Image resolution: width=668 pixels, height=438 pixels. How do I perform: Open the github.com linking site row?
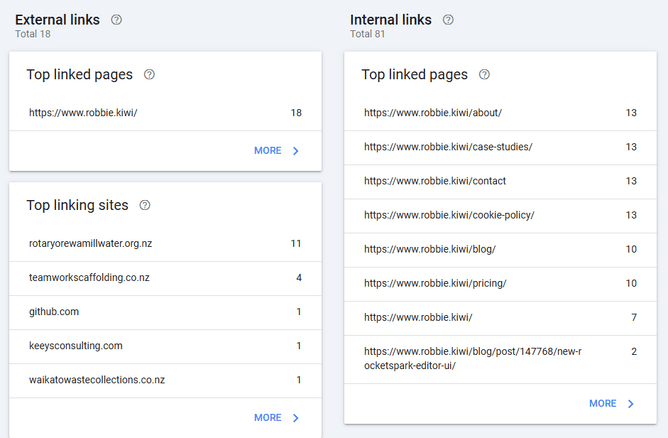click(x=165, y=312)
